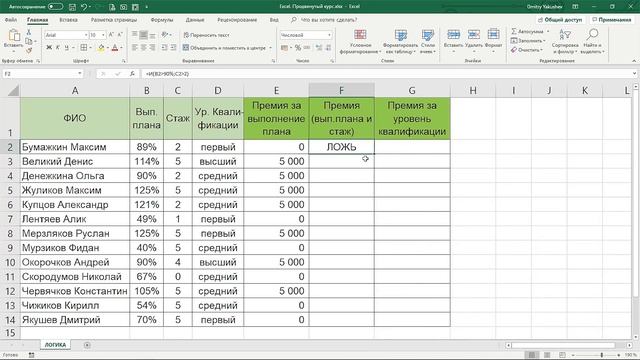Viewport: 640px width, 360px height.
Task: Apply the yellow fill color bucket
Action: coord(101,48)
